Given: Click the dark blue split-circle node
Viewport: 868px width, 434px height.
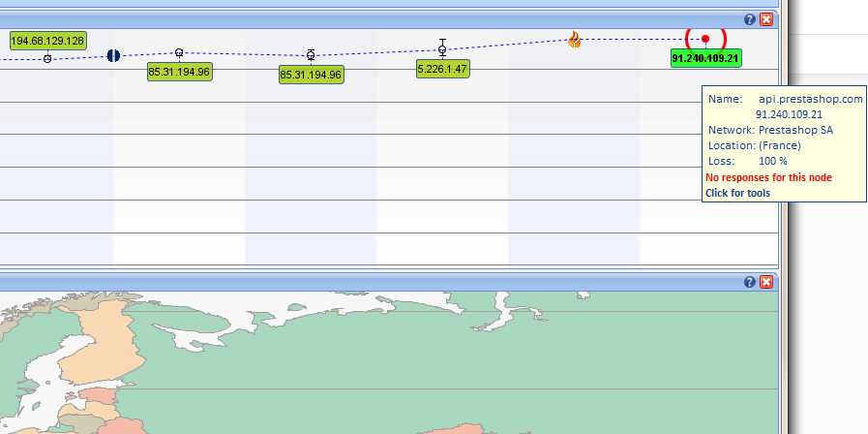Looking at the screenshot, I should [113, 55].
